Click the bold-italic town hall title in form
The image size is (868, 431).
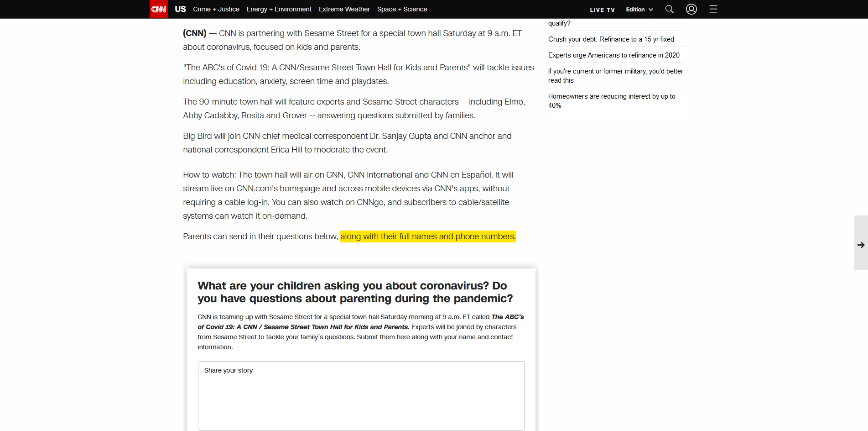tap(361, 322)
